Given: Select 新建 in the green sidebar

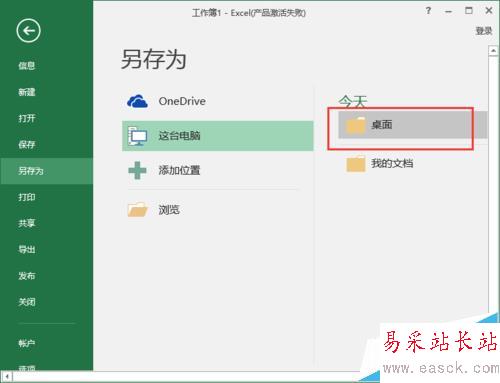Looking at the screenshot, I should 27,92.
